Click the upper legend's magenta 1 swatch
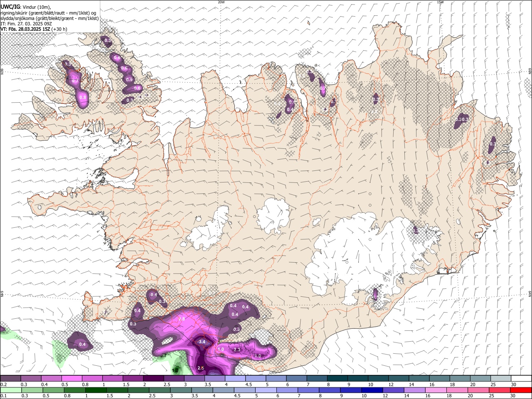This screenshot has height=399, width=532. point(113,378)
